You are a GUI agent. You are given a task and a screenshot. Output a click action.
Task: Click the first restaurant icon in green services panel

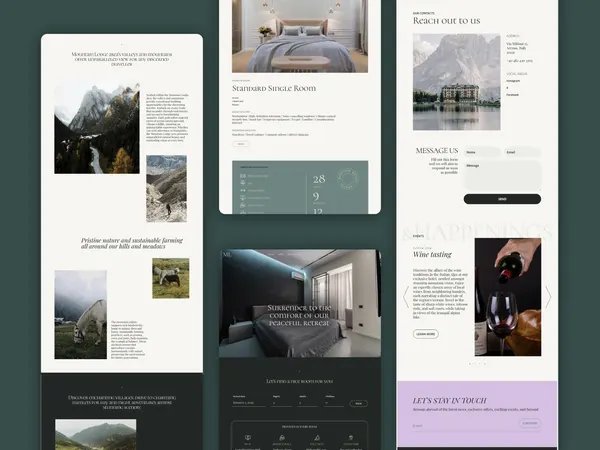(243, 176)
